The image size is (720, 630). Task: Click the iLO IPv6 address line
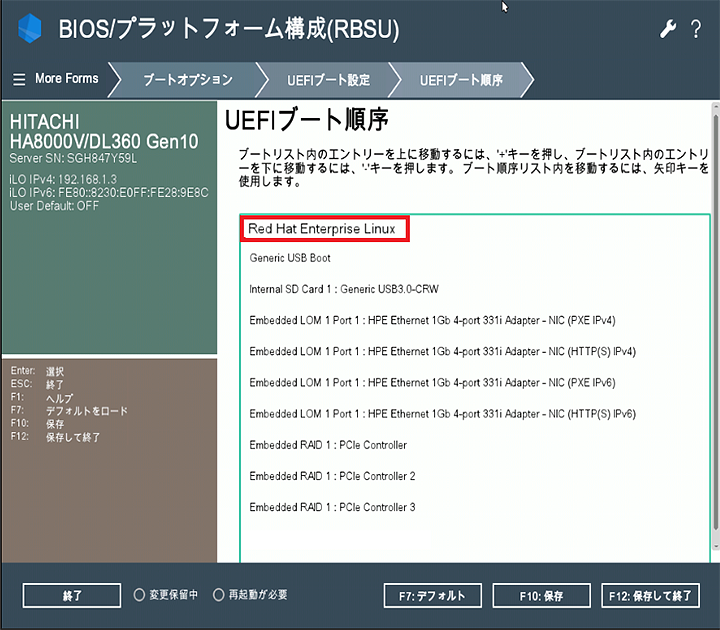[109, 192]
